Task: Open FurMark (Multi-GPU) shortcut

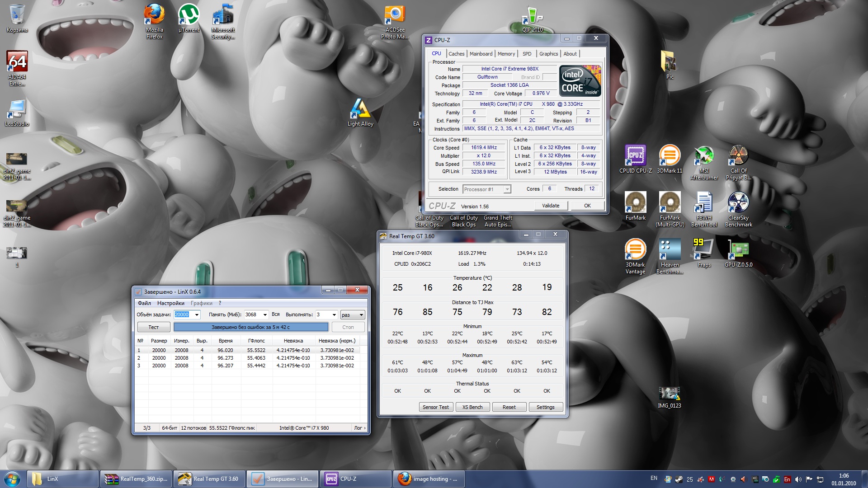Action: (x=670, y=209)
